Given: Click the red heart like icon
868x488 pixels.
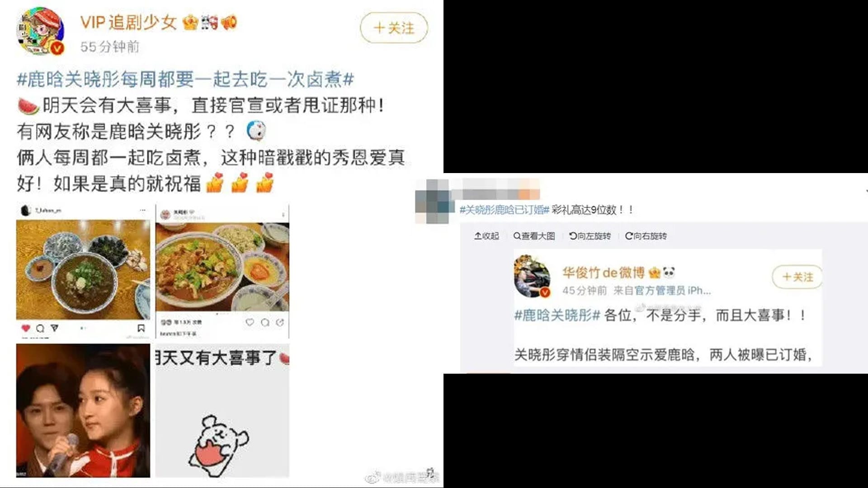Looking at the screenshot, I should pyautogui.click(x=26, y=328).
